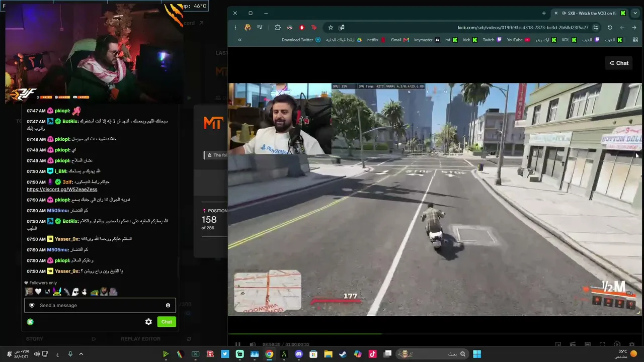Click the taskbar search box
644x362 pixels.
click(433, 354)
